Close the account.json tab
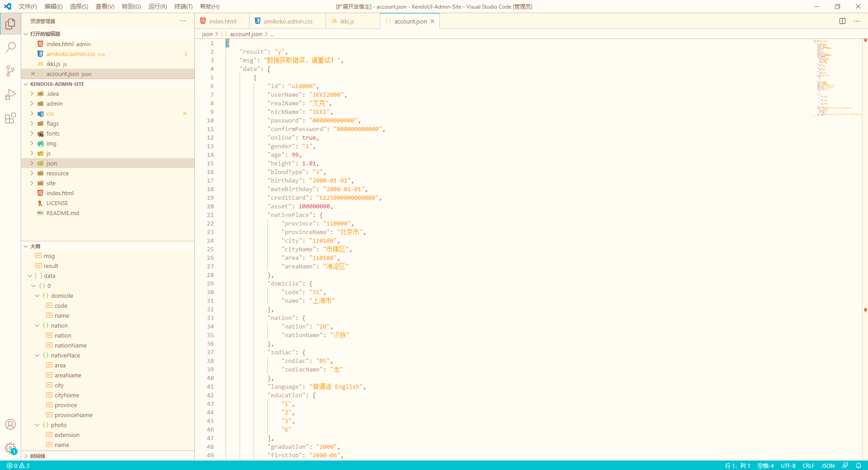Screen dimensions: 868x470 click(432, 21)
